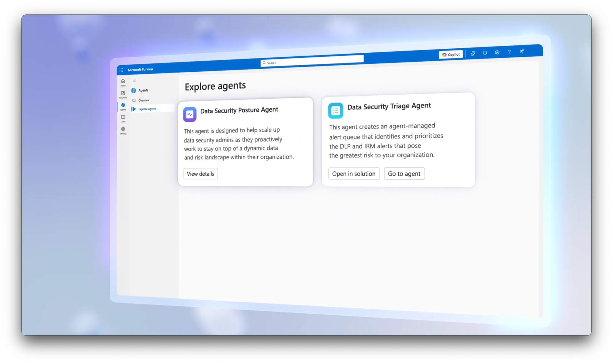Open Overview in the Agents menu
Image resolution: width=613 pixels, height=364 pixels.
tap(144, 100)
